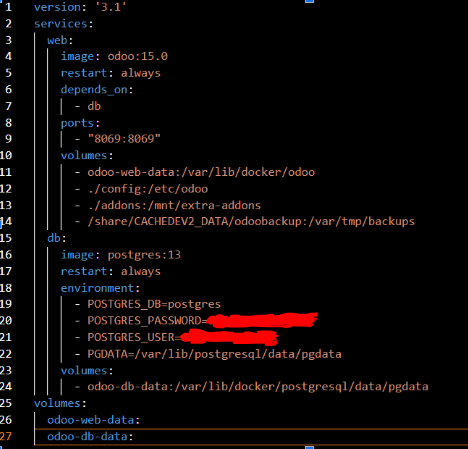Place cursor on the "web:" service key
The width and height of the screenshot is (468, 449).
click(60, 40)
